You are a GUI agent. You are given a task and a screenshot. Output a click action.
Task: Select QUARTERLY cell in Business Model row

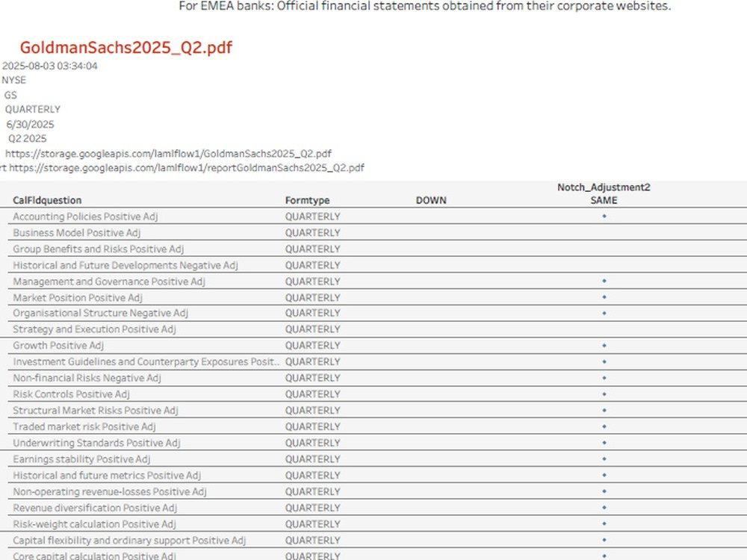[x=312, y=233]
